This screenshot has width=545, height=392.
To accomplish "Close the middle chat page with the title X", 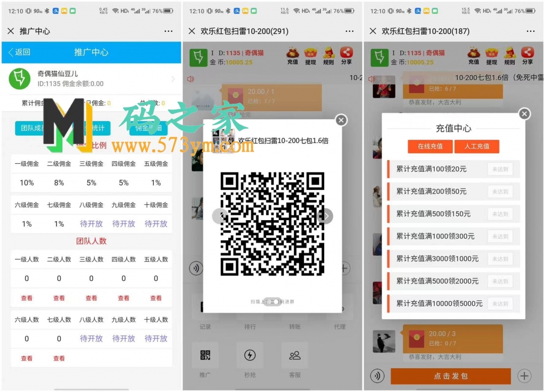I will tap(192, 31).
